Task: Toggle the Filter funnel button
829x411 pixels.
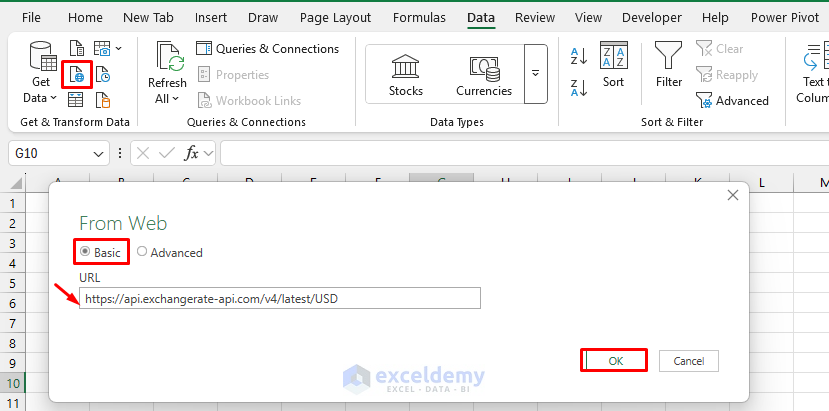Action: [x=669, y=65]
